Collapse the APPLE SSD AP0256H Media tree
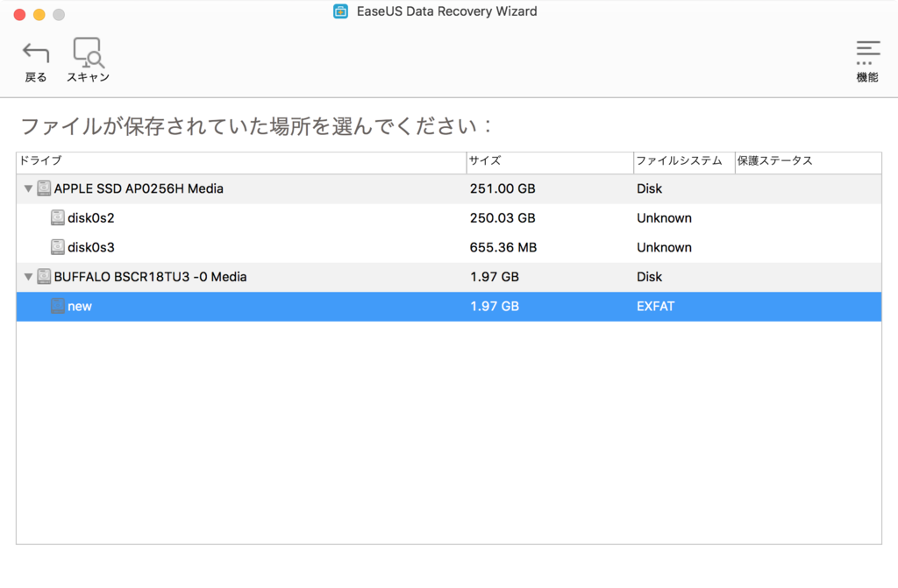 (27, 188)
